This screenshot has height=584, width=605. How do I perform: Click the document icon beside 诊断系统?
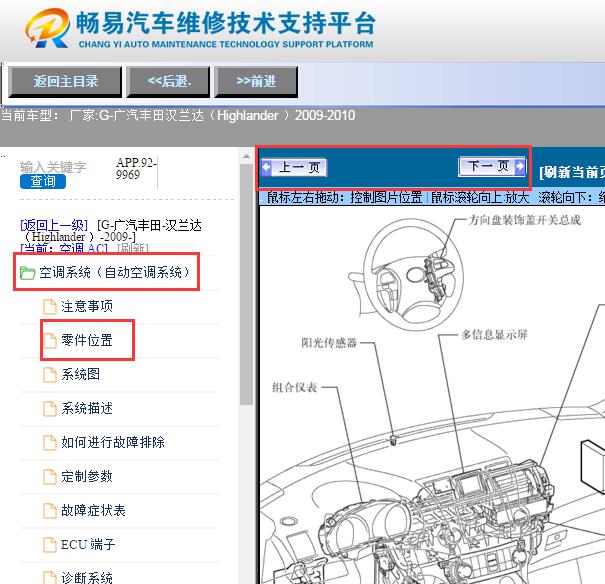49,577
